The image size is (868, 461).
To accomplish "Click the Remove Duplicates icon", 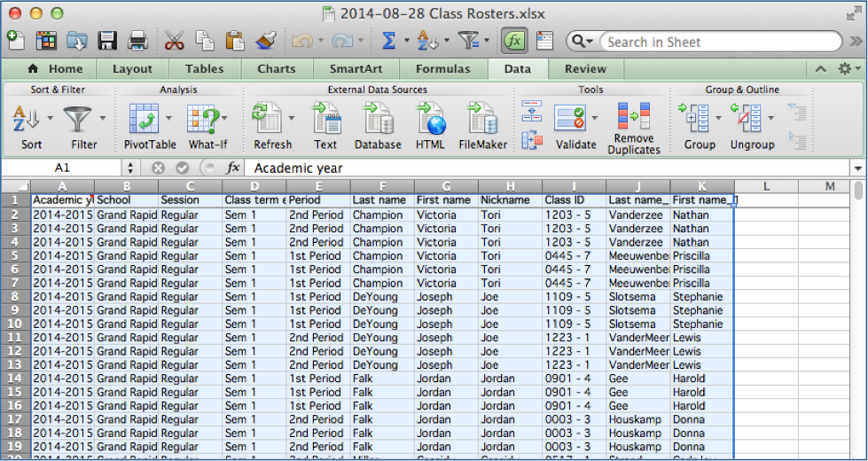I will point(634,118).
